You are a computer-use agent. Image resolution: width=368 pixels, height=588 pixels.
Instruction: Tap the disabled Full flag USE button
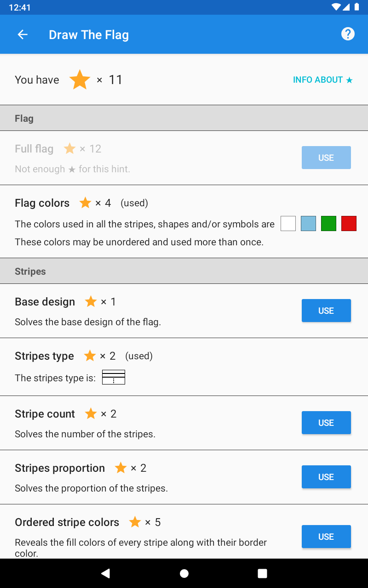[326, 158]
